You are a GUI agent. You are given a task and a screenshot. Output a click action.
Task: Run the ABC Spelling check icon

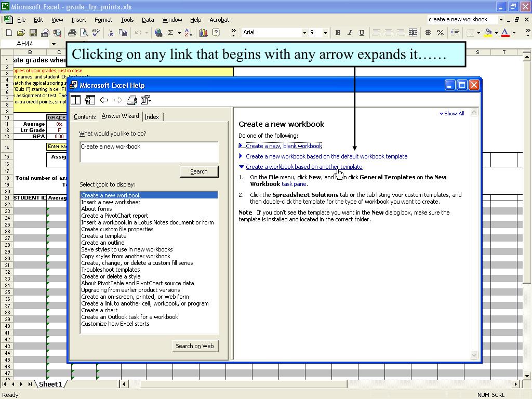pyautogui.click(x=96, y=33)
